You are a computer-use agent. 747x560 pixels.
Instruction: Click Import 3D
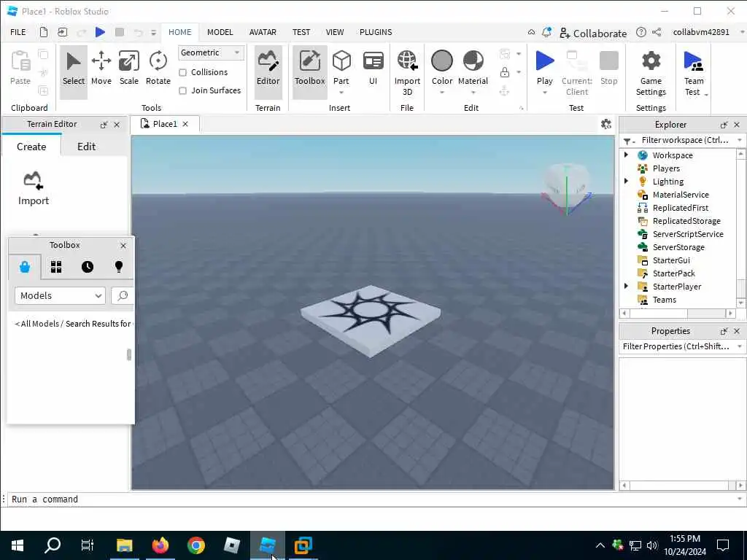tap(407, 72)
